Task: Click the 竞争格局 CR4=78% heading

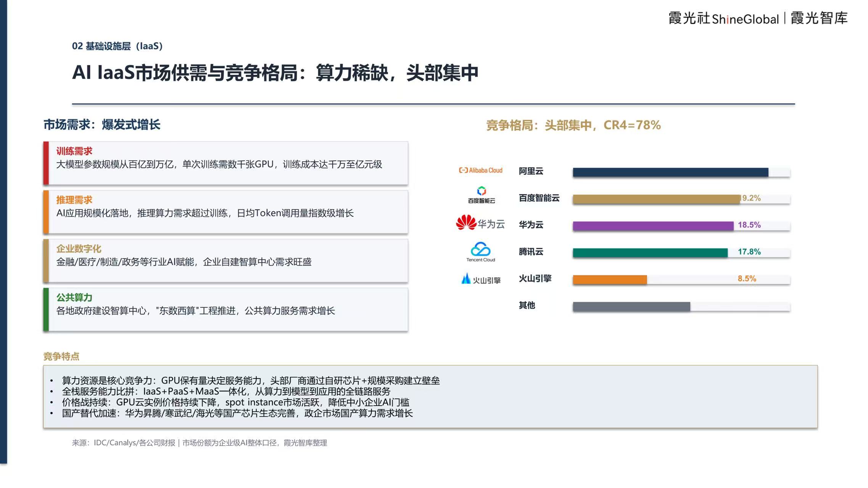Action: coord(573,125)
